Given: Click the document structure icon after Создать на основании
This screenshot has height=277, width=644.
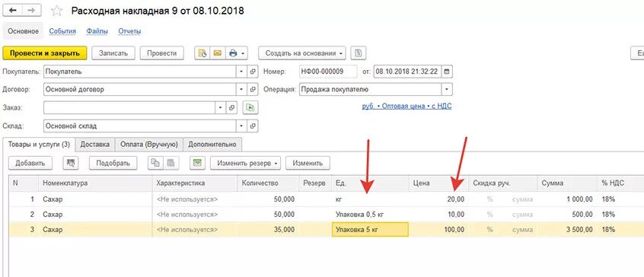Looking at the screenshot, I should [359, 53].
